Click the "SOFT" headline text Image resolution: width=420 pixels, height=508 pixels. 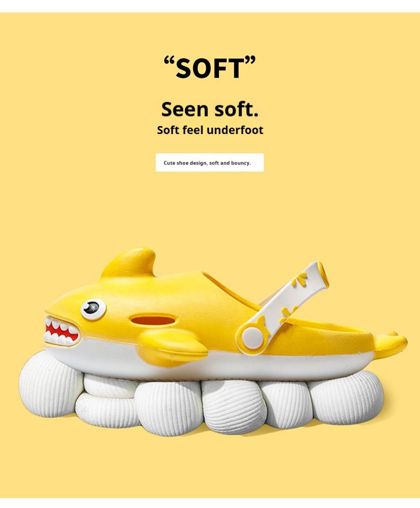click(209, 68)
